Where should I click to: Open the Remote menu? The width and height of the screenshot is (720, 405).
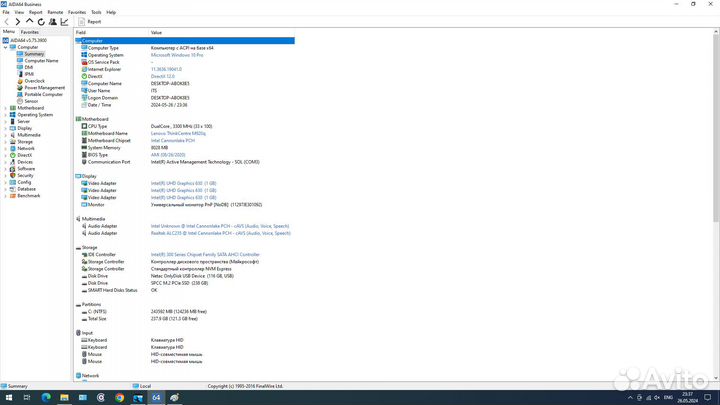point(55,12)
